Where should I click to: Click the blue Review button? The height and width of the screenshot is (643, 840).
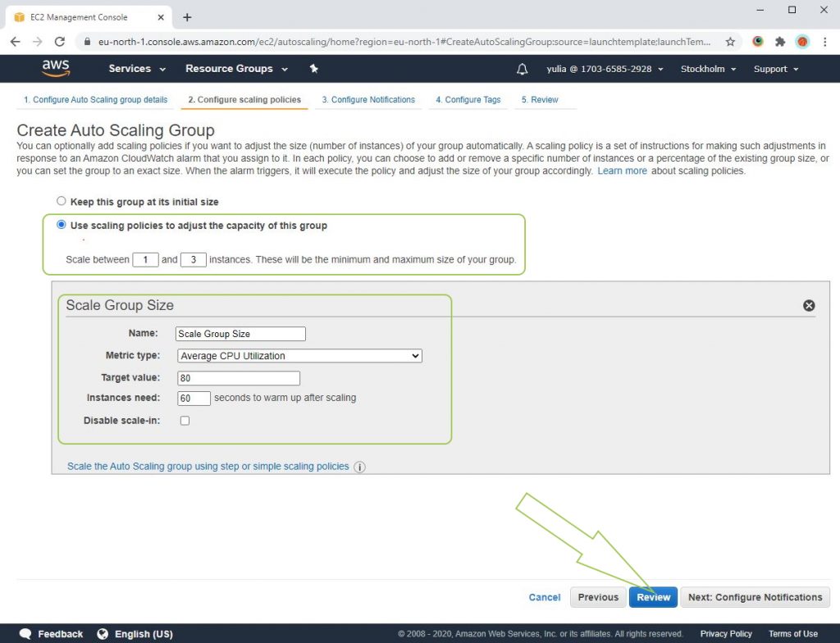pos(653,597)
